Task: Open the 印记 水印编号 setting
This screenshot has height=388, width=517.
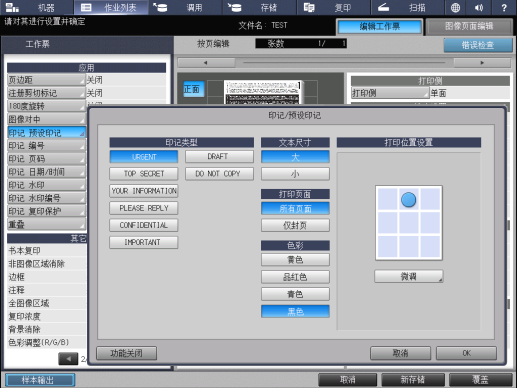Action: (46, 198)
